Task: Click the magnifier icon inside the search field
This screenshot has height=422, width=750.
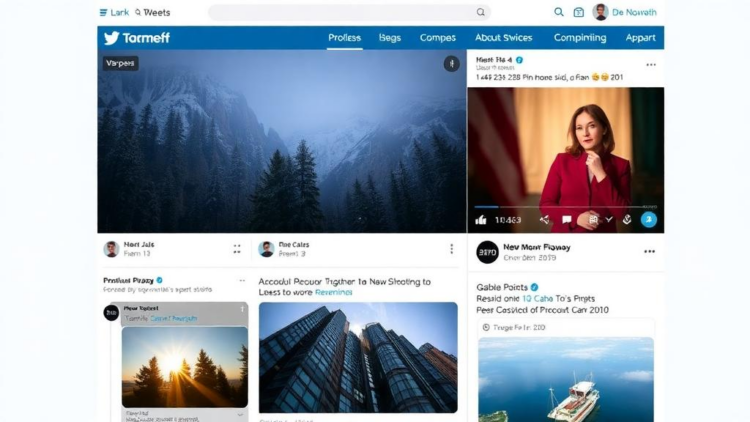Action: [x=480, y=12]
